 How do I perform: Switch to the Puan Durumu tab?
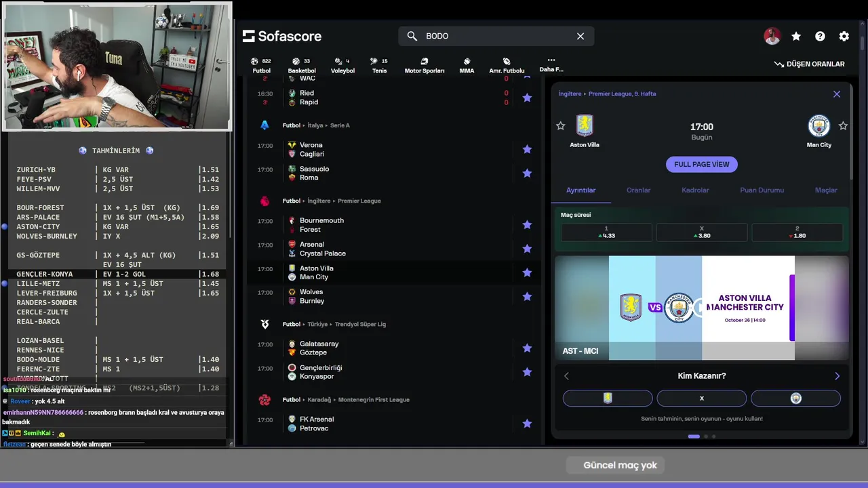click(x=762, y=190)
